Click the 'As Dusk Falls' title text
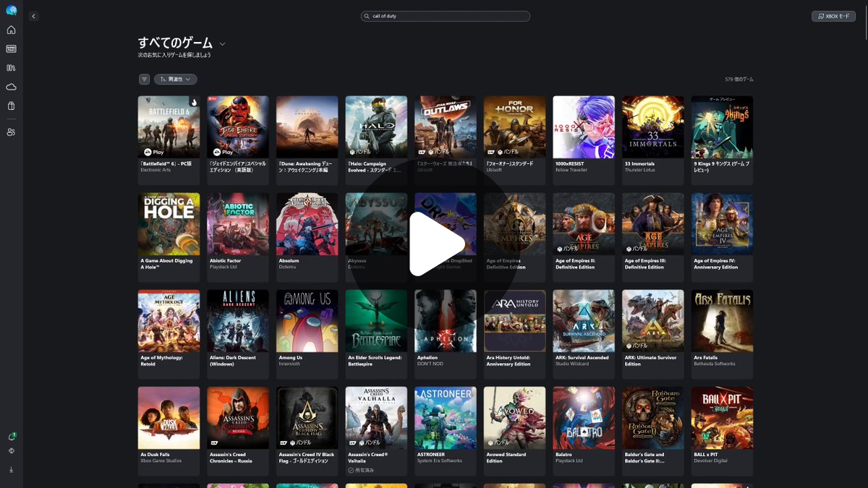Screen dimensions: 868x488 pos(155,455)
